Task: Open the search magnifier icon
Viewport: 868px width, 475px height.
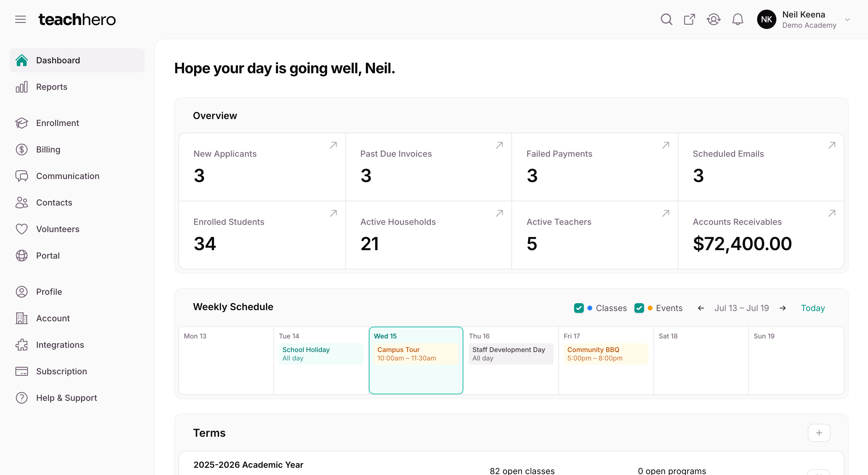Action: (x=666, y=19)
